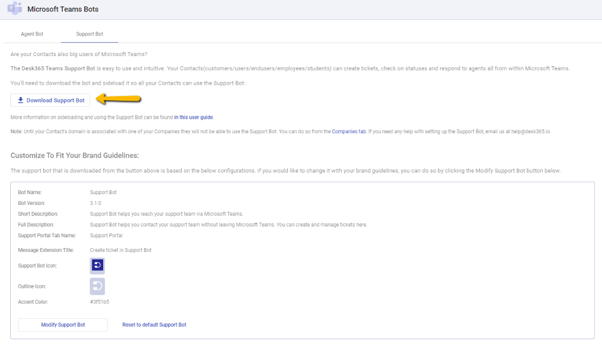The image size is (602, 364).
Task: Click the 'Accent Color:' label
Action: click(33, 302)
